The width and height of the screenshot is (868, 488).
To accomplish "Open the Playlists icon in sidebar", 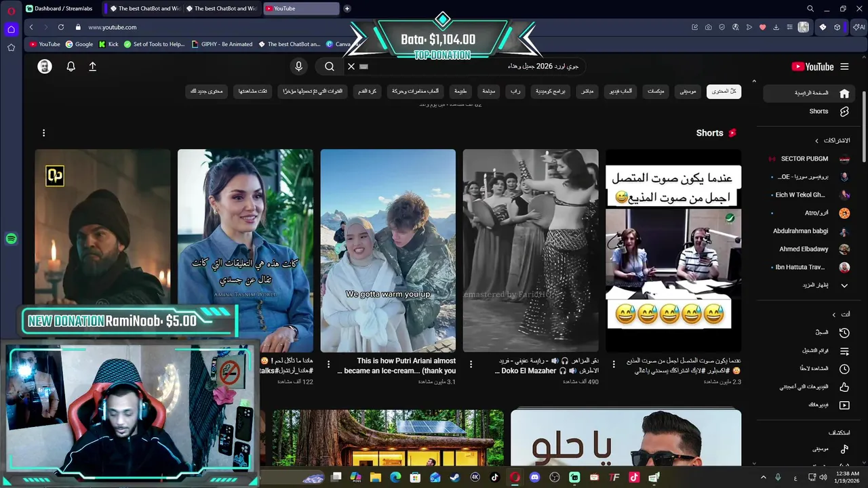I will pos(844,351).
